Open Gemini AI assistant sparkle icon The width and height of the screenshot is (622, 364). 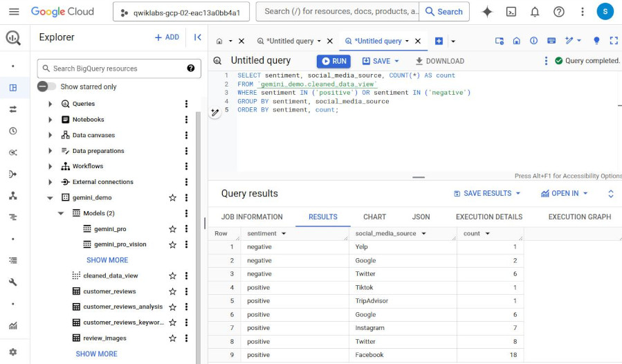(x=487, y=12)
